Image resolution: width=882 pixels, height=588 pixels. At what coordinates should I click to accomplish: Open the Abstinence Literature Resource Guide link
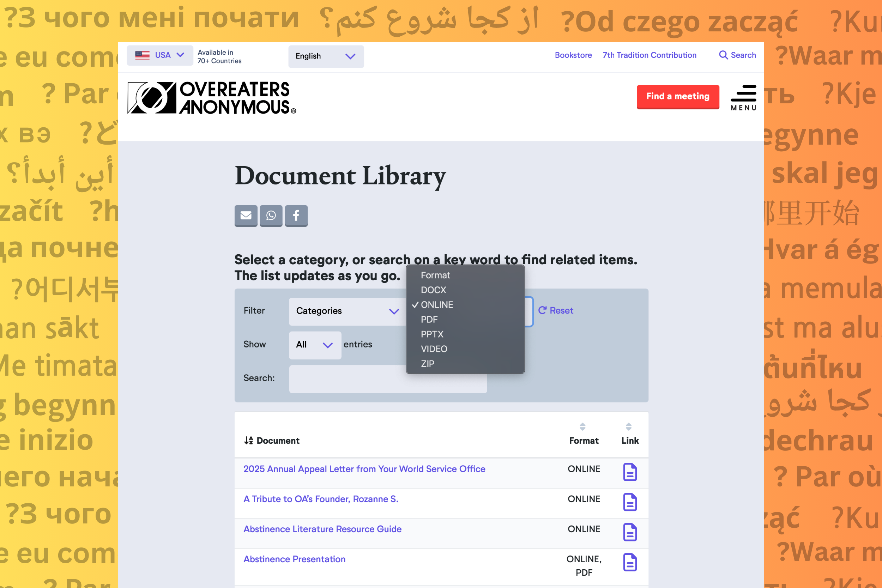[322, 529]
